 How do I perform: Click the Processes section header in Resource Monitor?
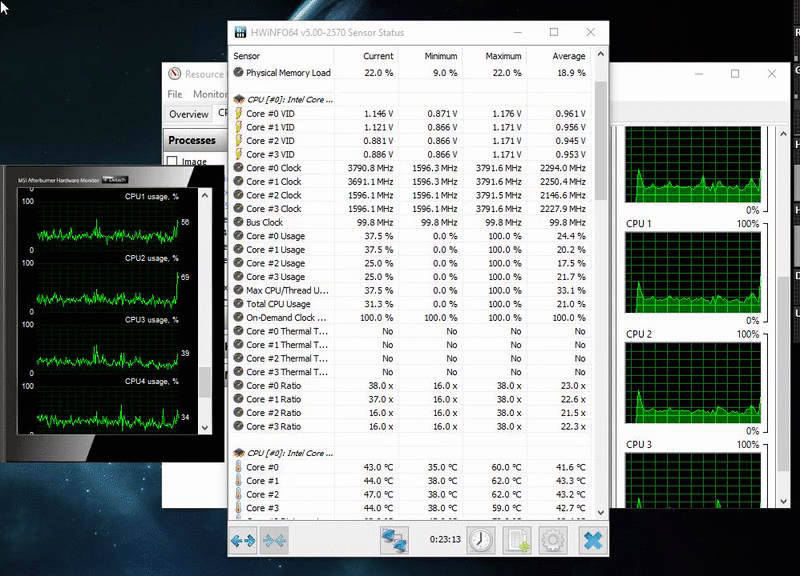(x=195, y=140)
